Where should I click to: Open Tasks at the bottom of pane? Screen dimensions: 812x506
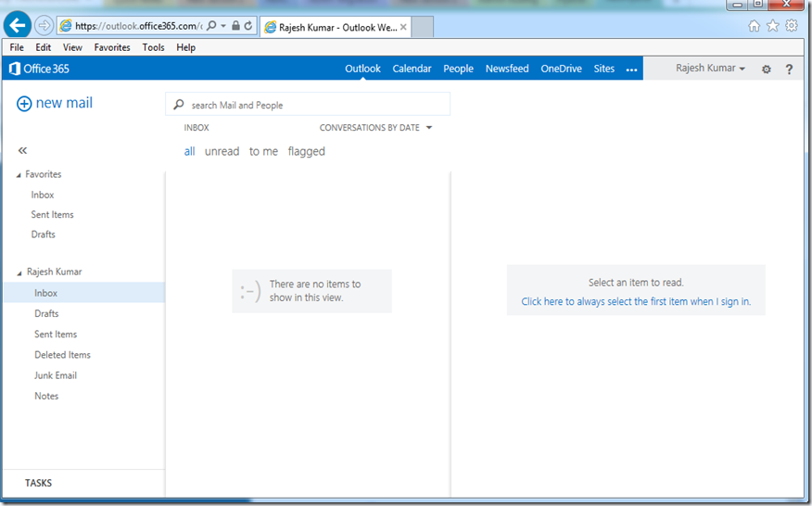(38, 483)
